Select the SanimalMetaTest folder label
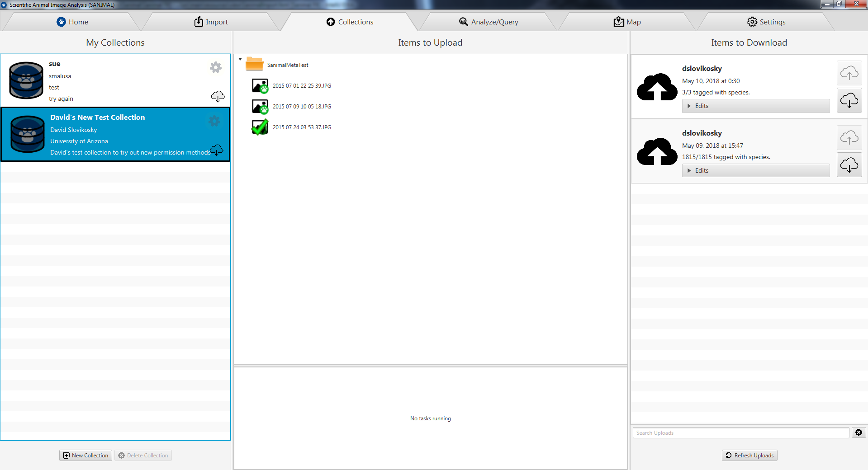Image resolution: width=868 pixels, height=470 pixels. (x=288, y=65)
